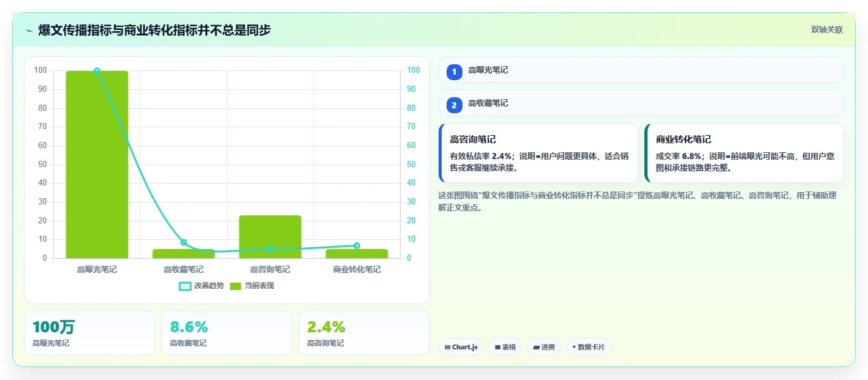Click the 数据卡片 tag
The width and height of the screenshot is (868, 380).
588,347
